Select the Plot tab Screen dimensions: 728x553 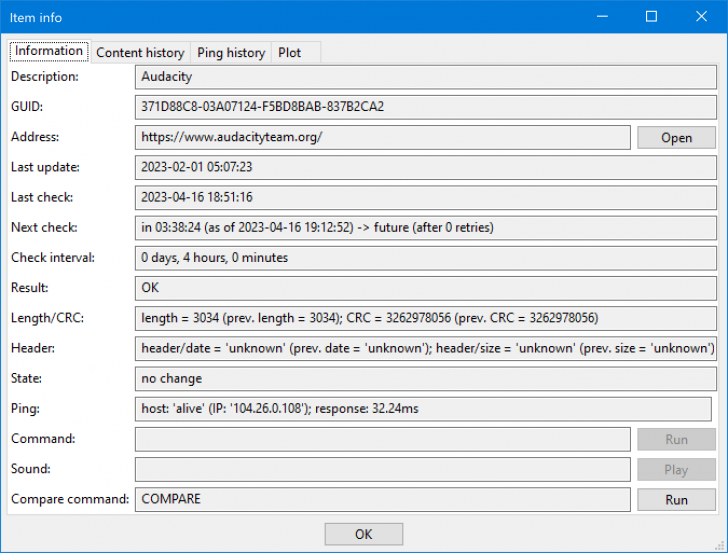pyautogui.click(x=296, y=52)
